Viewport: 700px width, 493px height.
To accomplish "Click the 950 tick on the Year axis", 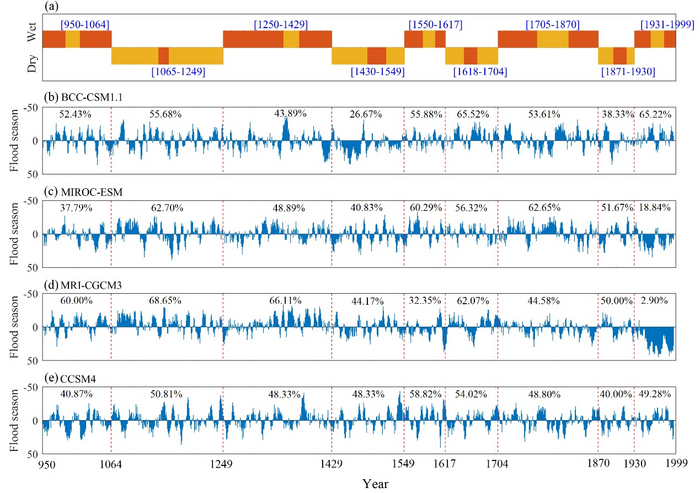I will 46,464.
